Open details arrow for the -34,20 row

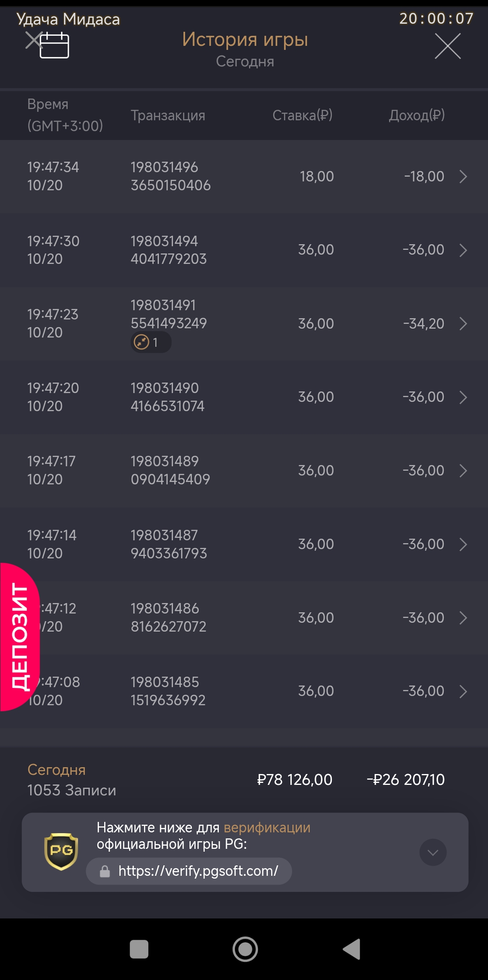[463, 323]
